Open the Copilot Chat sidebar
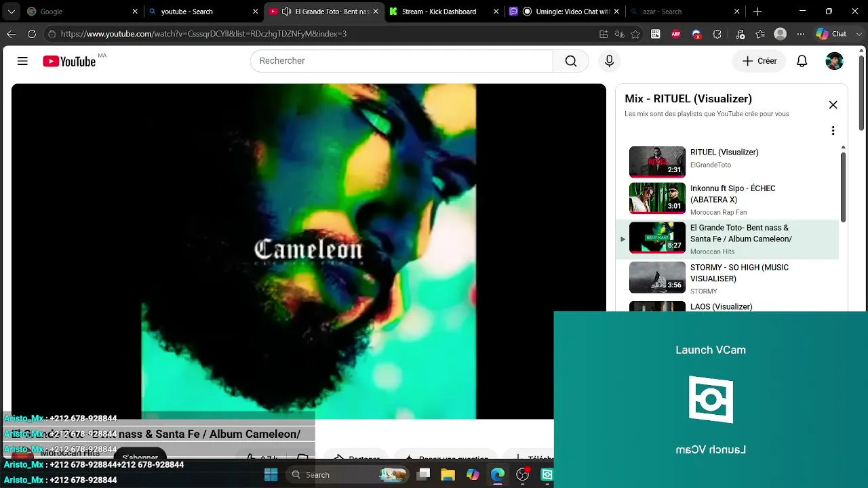This screenshot has height=488, width=868. tap(831, 34)
